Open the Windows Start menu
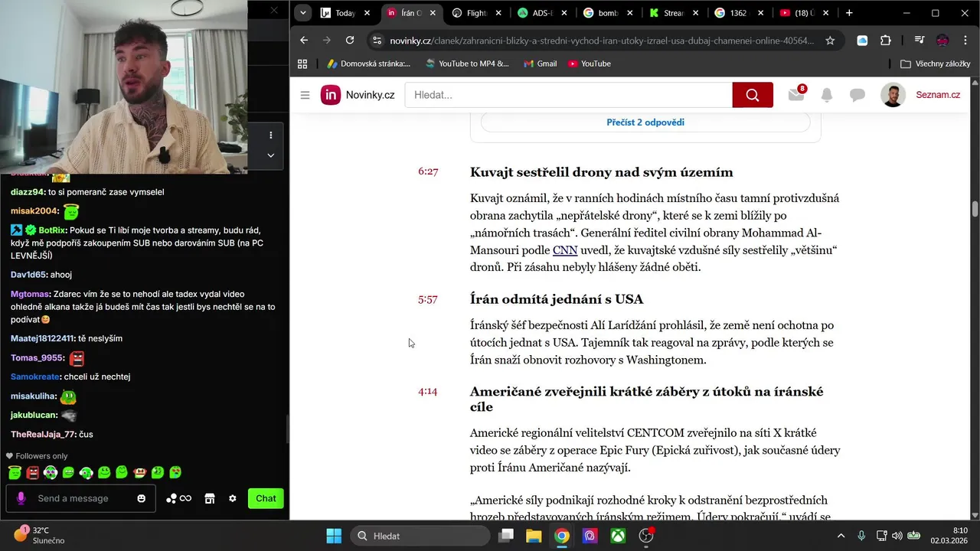Viewport: 980px width, 551px height. (x=334, y=536)
